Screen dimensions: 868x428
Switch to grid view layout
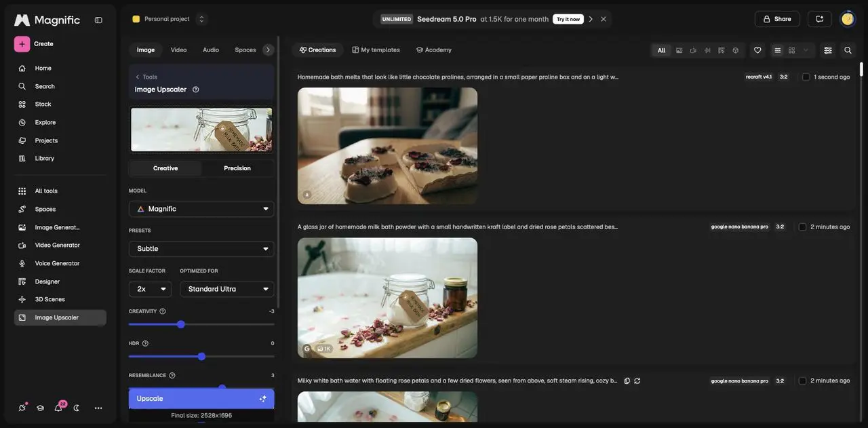click(x=791, y=50)
